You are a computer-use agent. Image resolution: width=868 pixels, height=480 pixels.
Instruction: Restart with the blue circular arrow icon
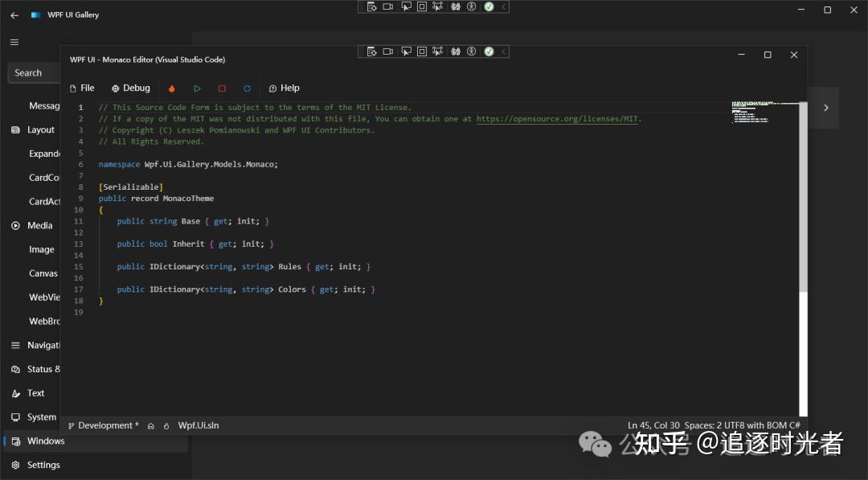point(247,88)
